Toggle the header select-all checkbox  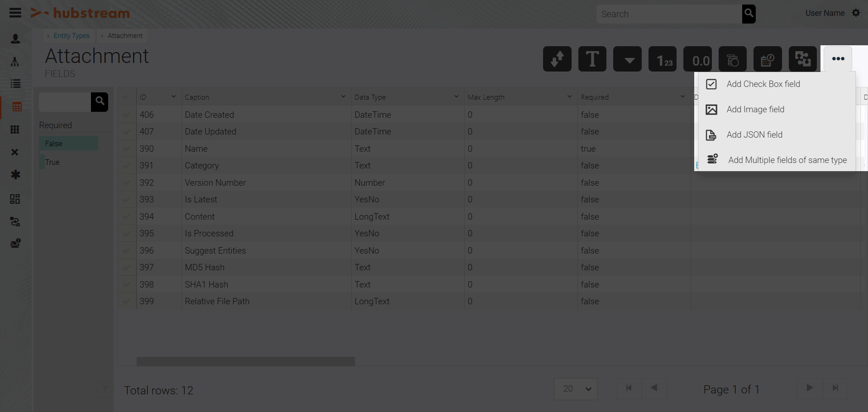(x=126, y=97)
